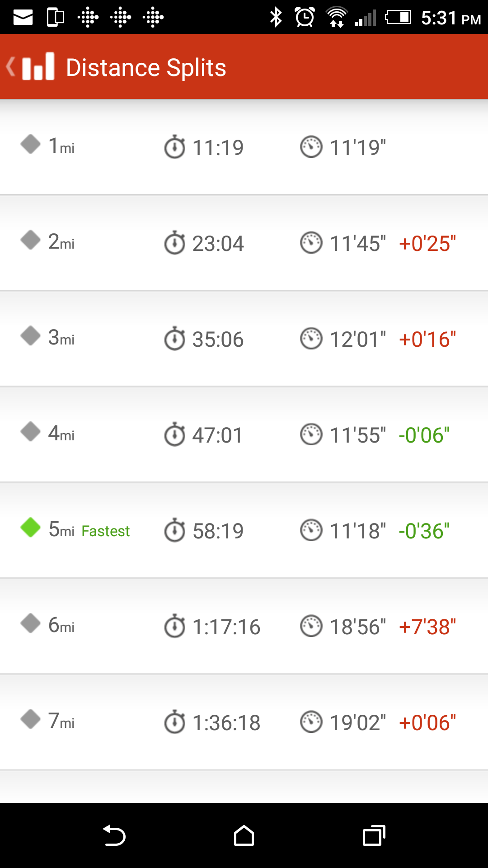Tap the pace gauge icon beside 19'02"
488x868 pixels.
click(x=311, y=722)
